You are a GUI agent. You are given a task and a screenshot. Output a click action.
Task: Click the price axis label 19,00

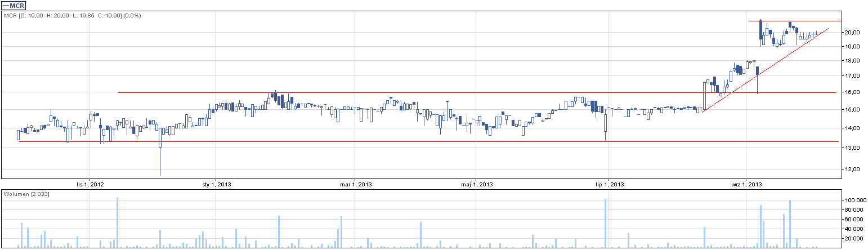(853, 46)
